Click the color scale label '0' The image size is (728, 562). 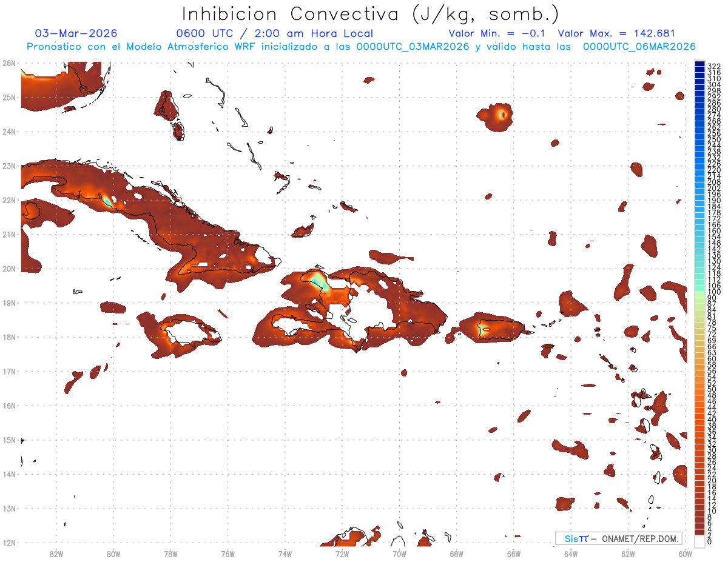pyautogui.click(x=710, y=541)
